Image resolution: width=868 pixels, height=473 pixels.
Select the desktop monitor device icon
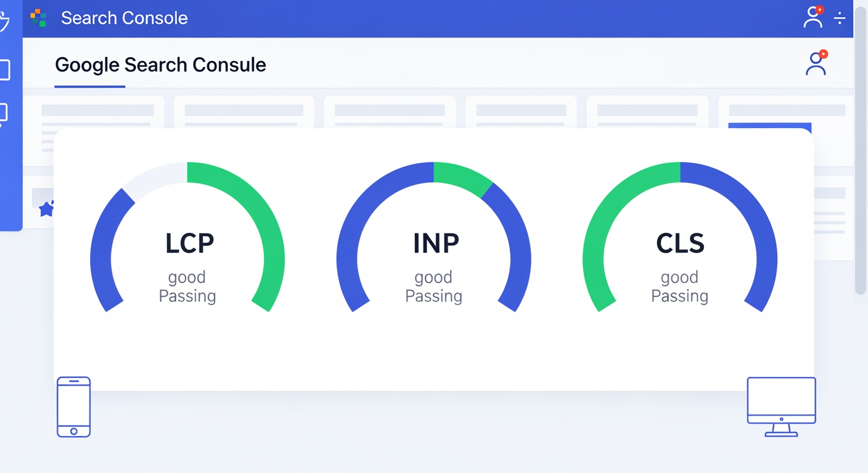[x=781, y=406]
